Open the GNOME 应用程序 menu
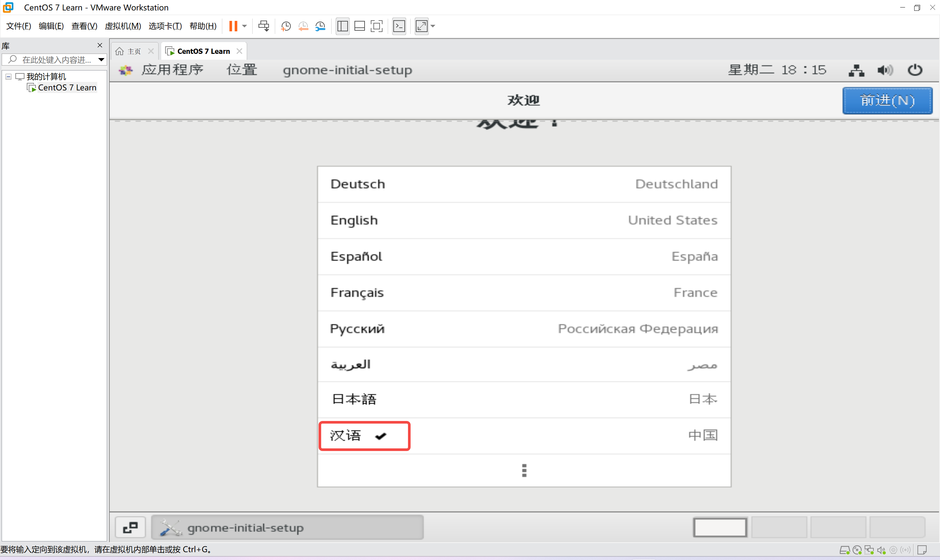This screenshot has width=940, height=560. click(x=172, y=70)
